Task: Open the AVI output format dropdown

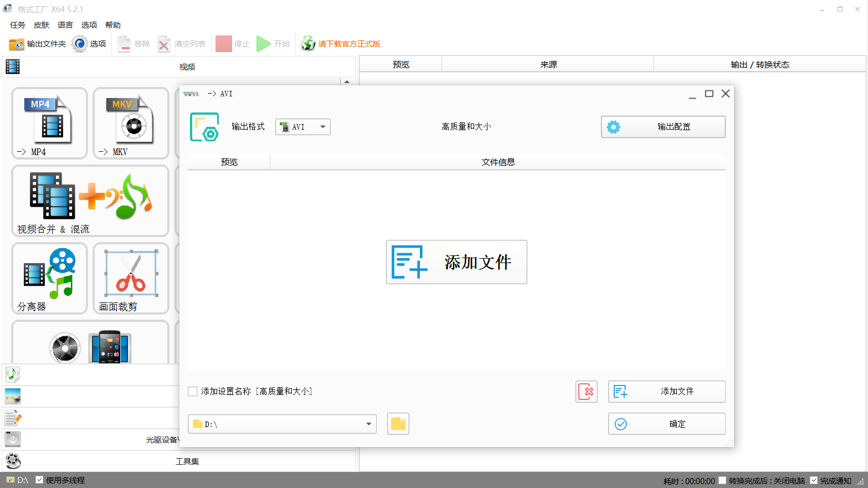Action: tap(303, 127)
